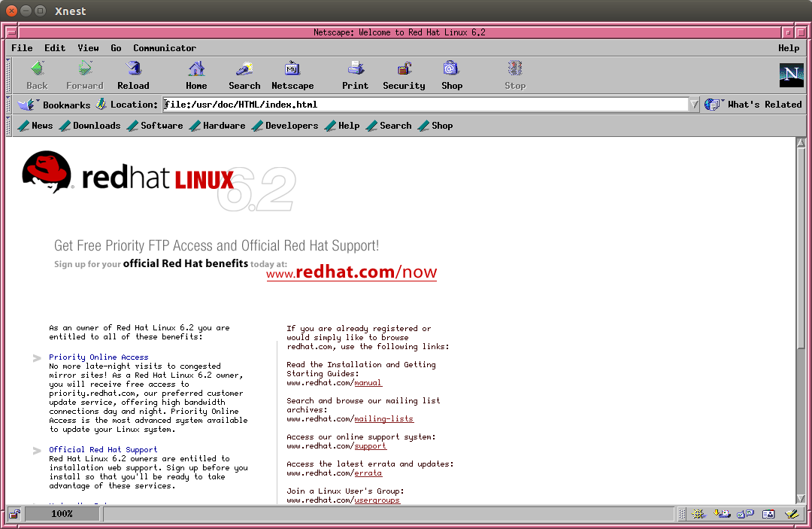Open the Communicator menu
Screen dimensions: 812x529
(165, 48)
